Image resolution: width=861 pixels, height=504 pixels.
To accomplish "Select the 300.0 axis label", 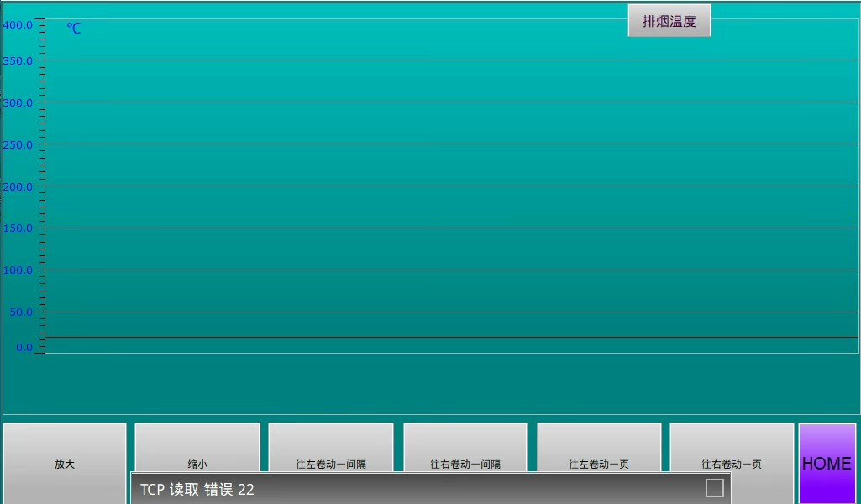I will 18,102.
